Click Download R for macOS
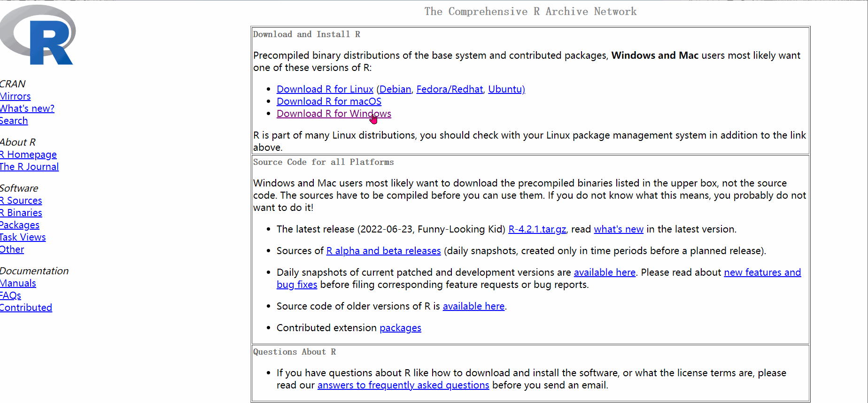The height and width of the screenshot is (403, 868). [x=329, y=101]
